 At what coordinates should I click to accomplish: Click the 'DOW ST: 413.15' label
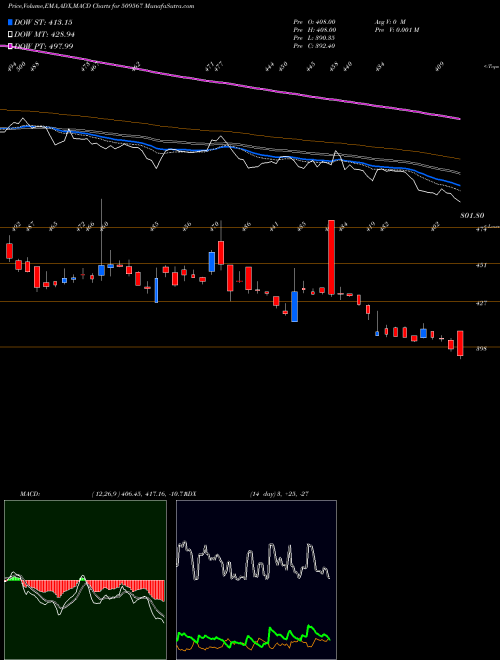43,22
